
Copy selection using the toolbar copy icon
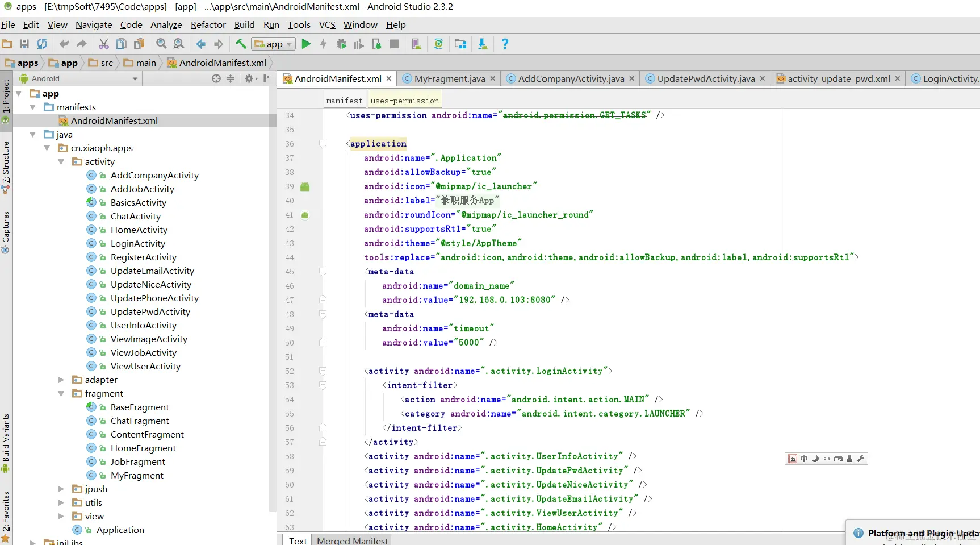pos(122,44)
